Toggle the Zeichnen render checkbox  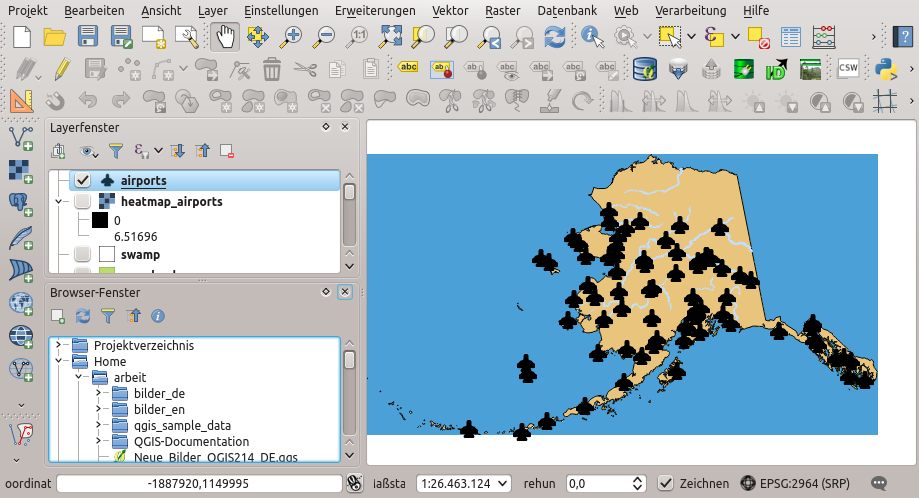pos(666,483)
